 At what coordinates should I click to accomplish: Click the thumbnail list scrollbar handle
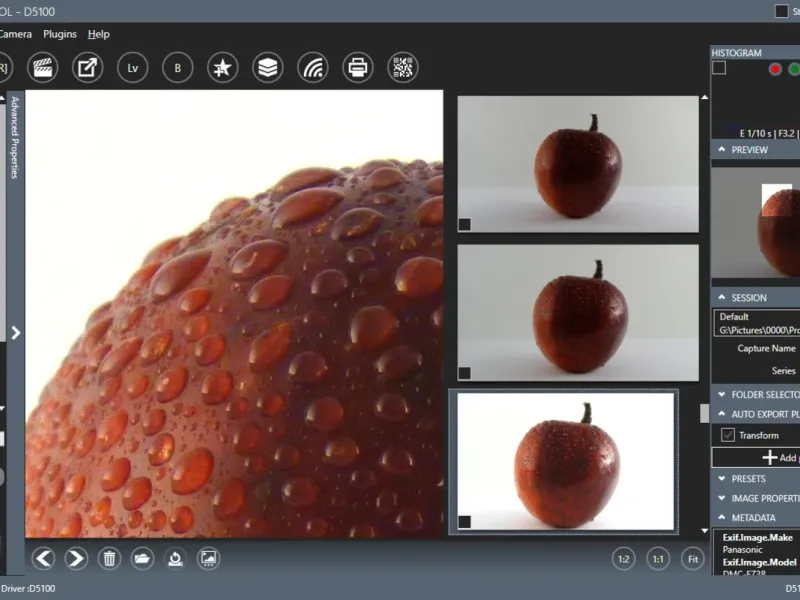click(x=705, y=413)
